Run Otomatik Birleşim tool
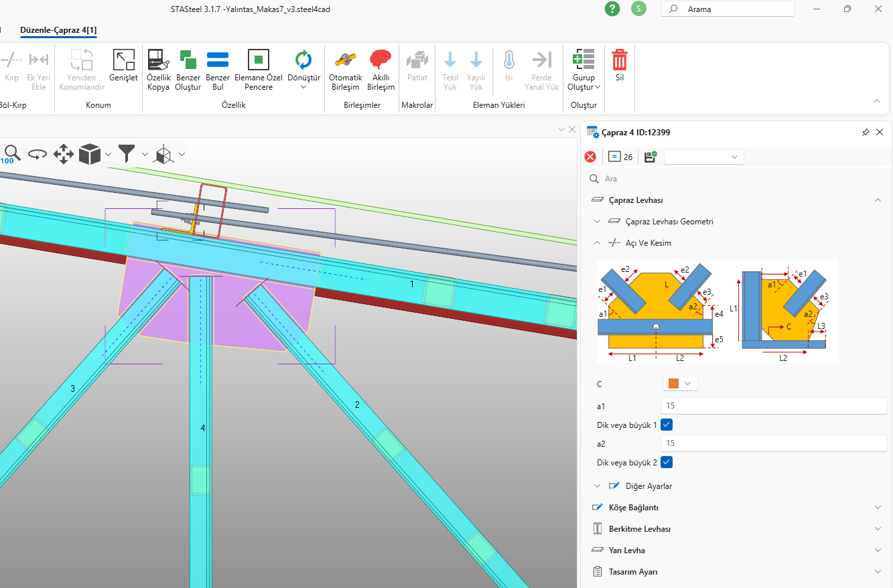This screenshot has width=893, height=588. click(x=346, y=60)
